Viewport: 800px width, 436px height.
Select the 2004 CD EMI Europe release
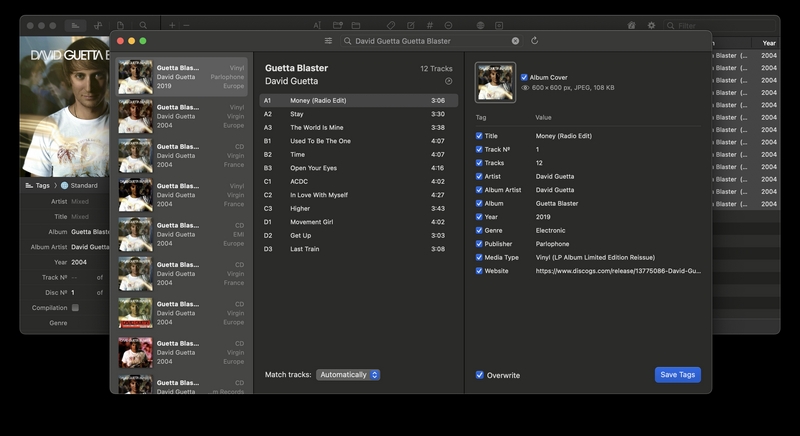[x=182, y=235]
